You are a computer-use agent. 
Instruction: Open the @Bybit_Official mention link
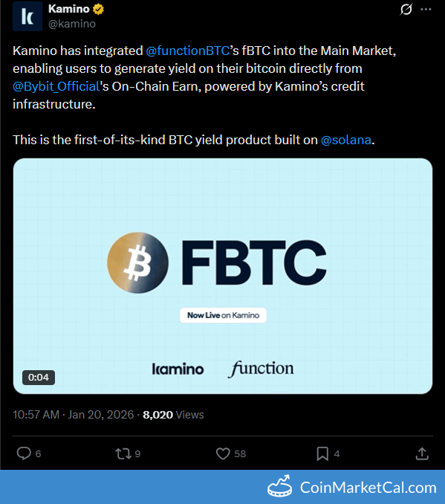click(x=56, y=86)
